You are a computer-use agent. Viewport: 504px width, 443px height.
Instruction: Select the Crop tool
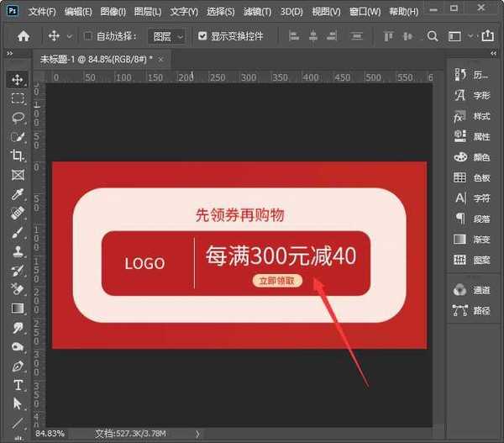pos(18,156)
